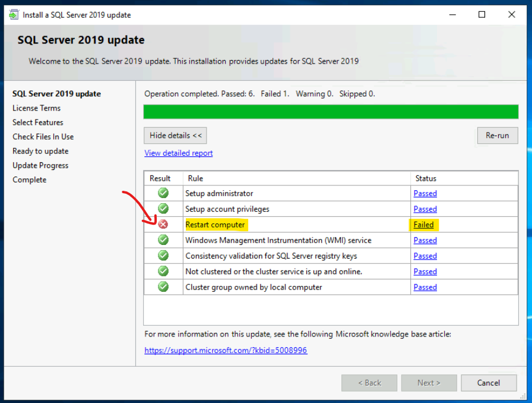The height and width of the screenshot is (403, 532).
Task: Click Not clustered or cluster service rule text
Action: (x=274, y=272)
